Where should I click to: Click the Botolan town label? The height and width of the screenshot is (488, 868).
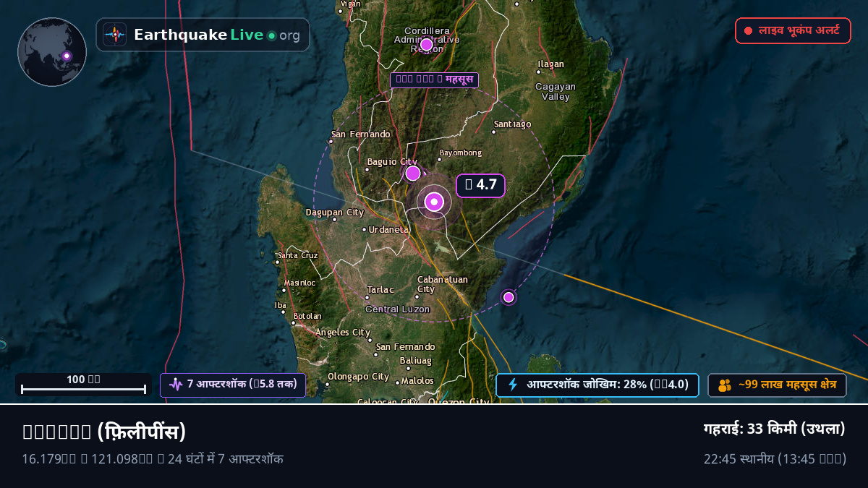(307, 316)
